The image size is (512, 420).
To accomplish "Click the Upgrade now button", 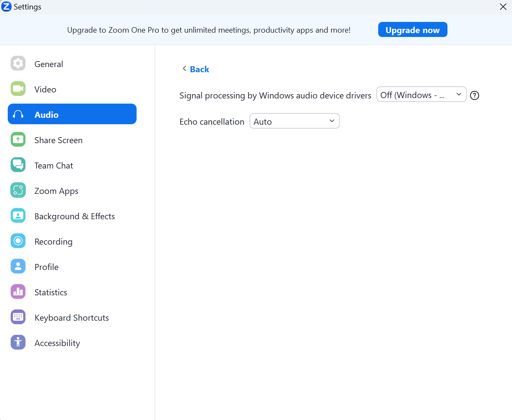I will (x=413, y=30).
